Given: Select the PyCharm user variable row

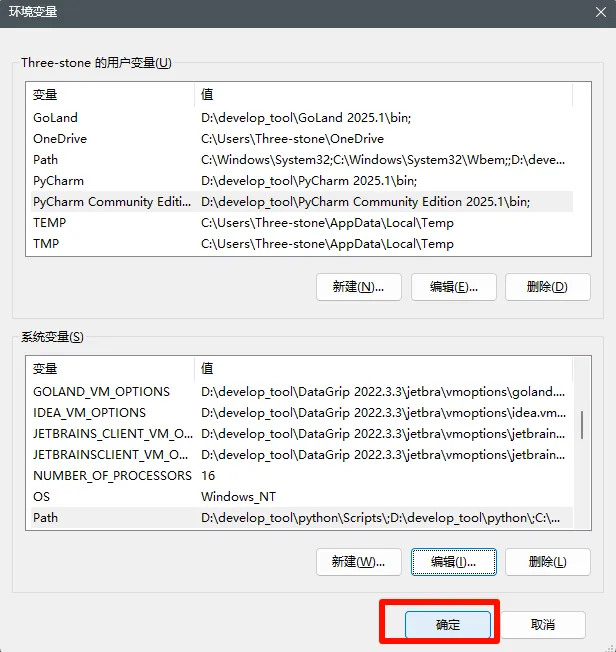Looking at the screenshot, I should click(x=302, y=181).
